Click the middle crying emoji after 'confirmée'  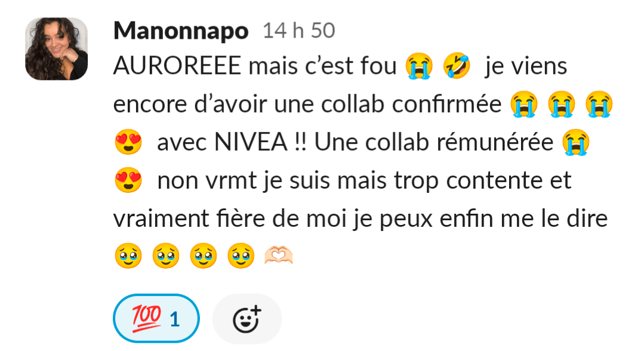(562, 104)
